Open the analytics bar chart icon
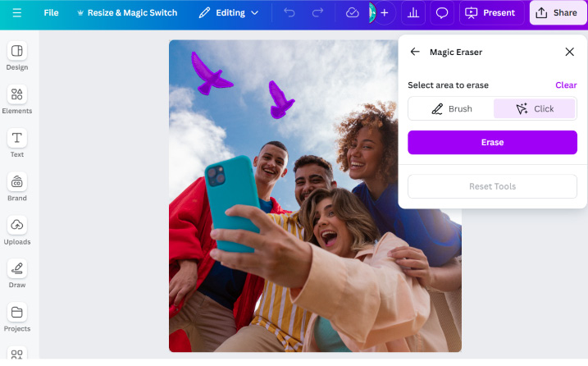588x366 pixels. (413, 13)
